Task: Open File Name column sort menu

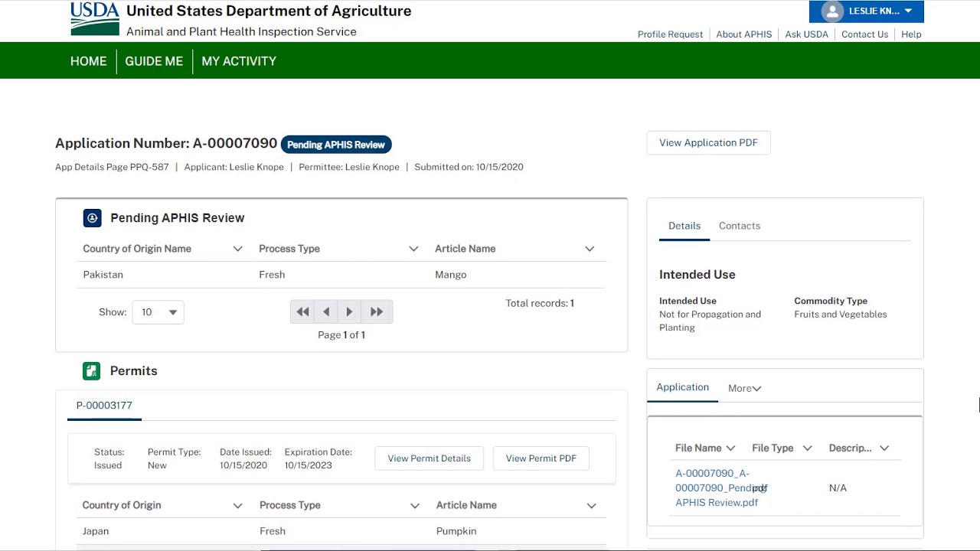Action: tap(730, 448)
